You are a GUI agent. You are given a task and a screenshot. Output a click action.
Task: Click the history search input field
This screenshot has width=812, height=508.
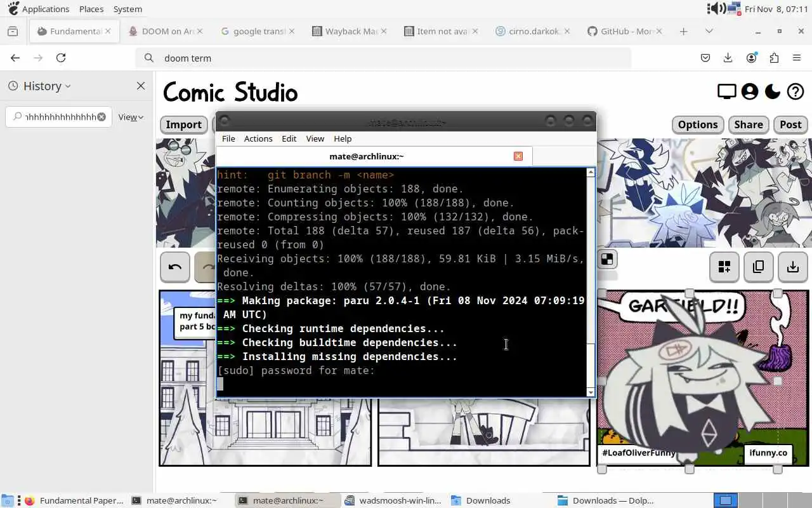pyautogui.click(x=58, y=117)
